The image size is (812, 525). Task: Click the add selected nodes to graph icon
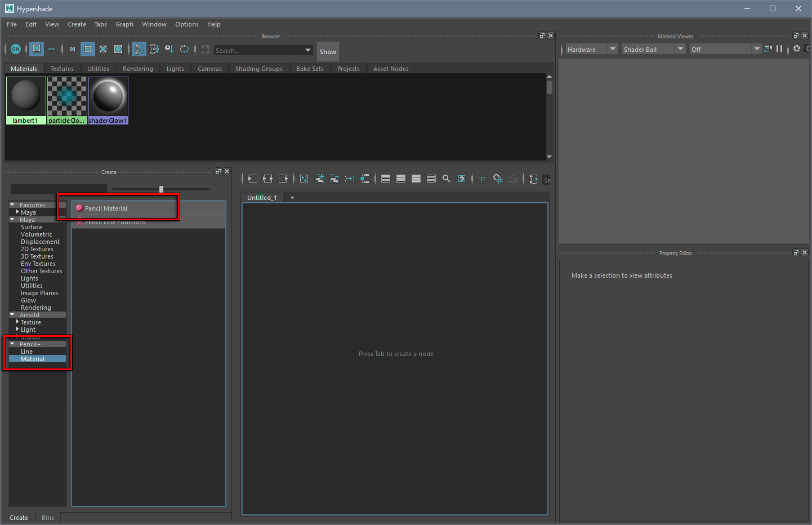(319, 179)
